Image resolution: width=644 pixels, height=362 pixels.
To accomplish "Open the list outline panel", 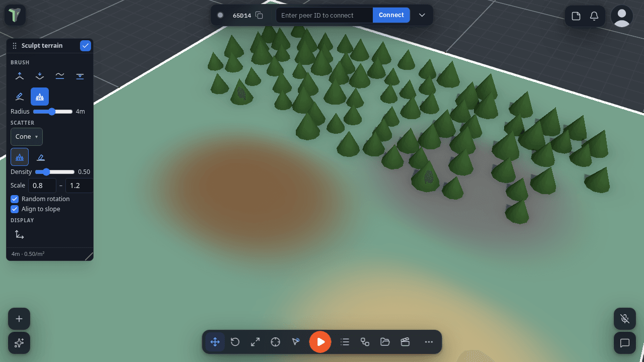I will click(345, 342).
